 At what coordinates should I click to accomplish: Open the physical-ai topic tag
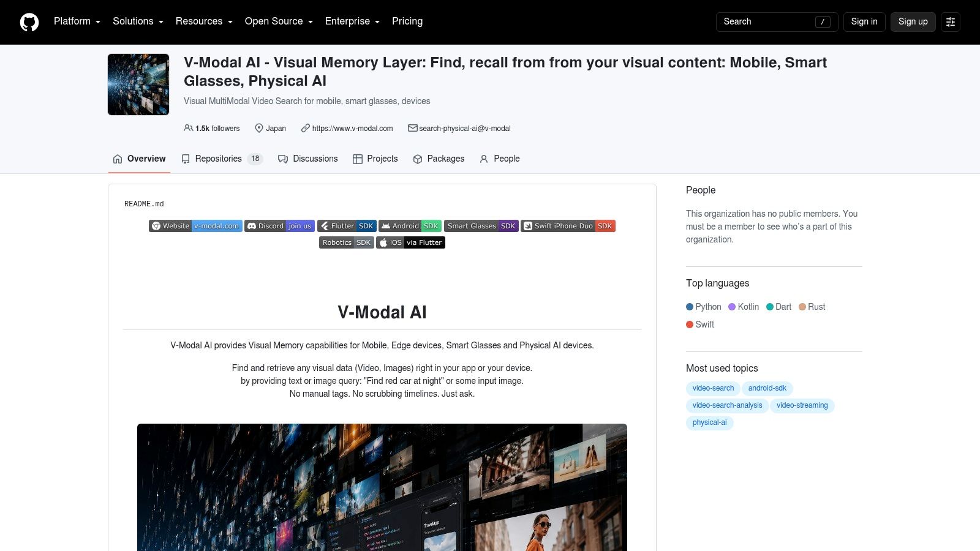tap(709, 422)
